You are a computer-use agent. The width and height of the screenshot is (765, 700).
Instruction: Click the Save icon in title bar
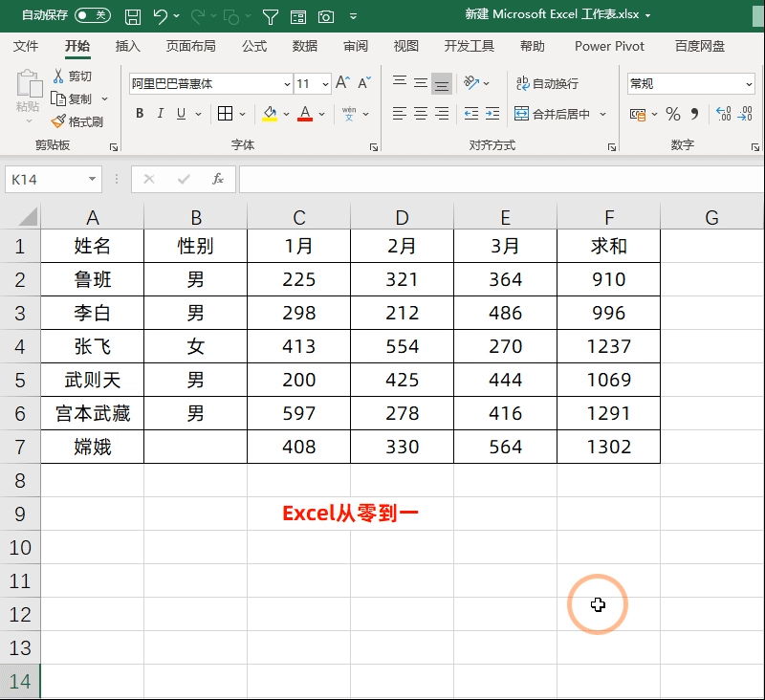coord(133,16)
